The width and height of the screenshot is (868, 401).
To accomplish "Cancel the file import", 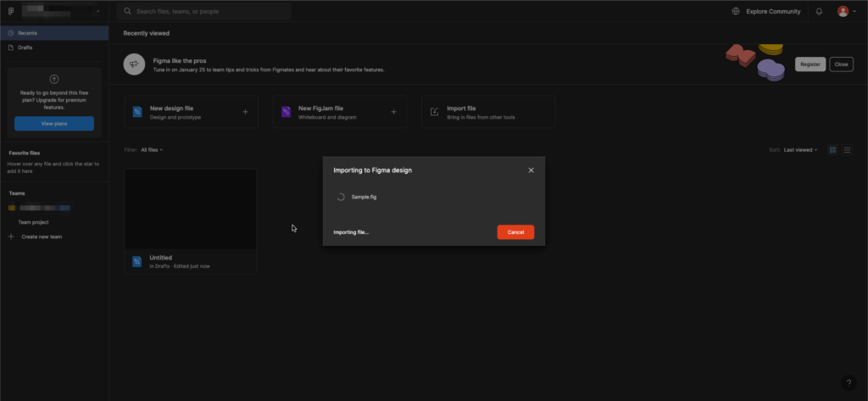I will pos(515,232).
